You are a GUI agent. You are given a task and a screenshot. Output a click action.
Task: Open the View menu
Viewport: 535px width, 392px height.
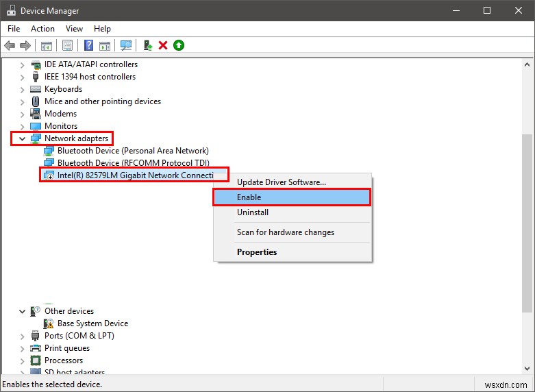[x=74, y=29]
